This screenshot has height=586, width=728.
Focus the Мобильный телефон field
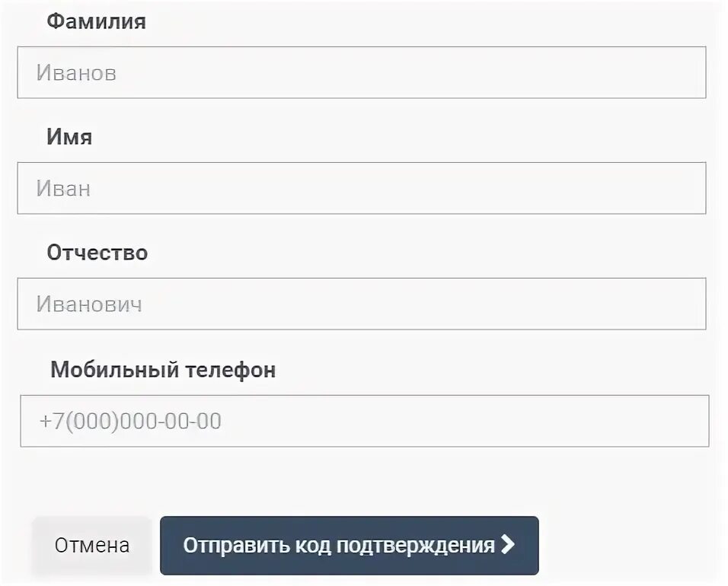[364, 421]
